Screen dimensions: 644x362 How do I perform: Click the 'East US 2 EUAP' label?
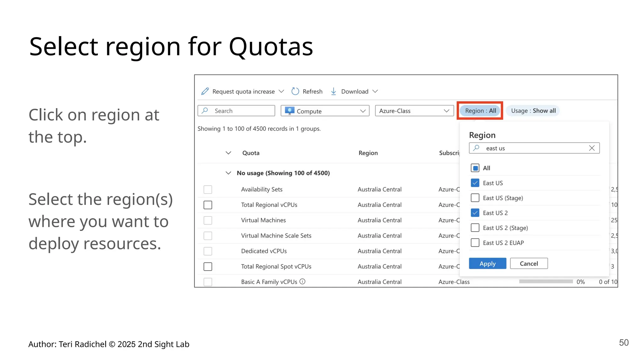click(x=503, y=243)
